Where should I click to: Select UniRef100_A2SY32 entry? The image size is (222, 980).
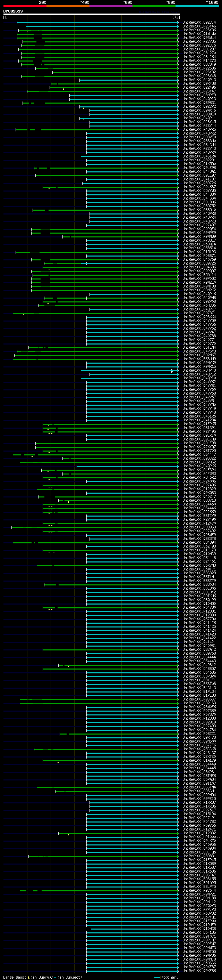pyautogui.click(x=199, y=72)
